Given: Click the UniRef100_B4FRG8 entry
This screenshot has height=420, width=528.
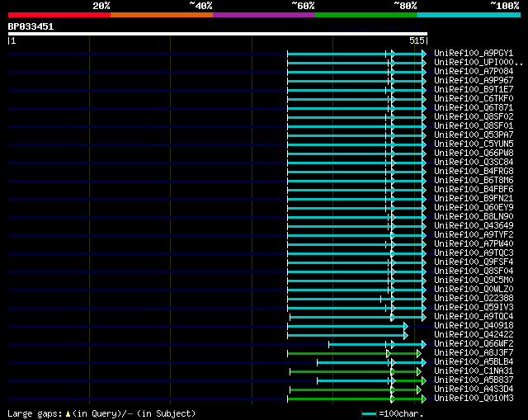Looking at the screenshot, I should [474, 172].
